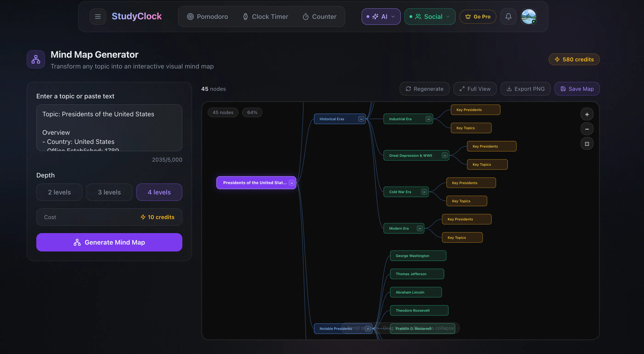Select the George Washington node
This screenshot has width=644, height=354.
(418, 256)
